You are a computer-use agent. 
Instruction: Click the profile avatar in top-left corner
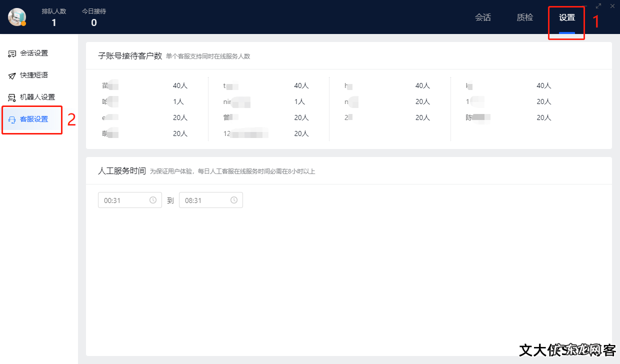coord(17,16)
